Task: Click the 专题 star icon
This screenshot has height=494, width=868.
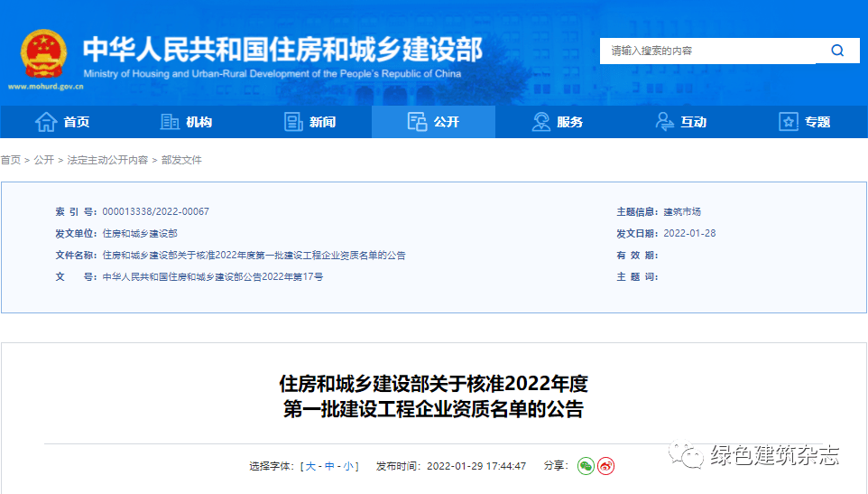Action: tap(789, 122)
